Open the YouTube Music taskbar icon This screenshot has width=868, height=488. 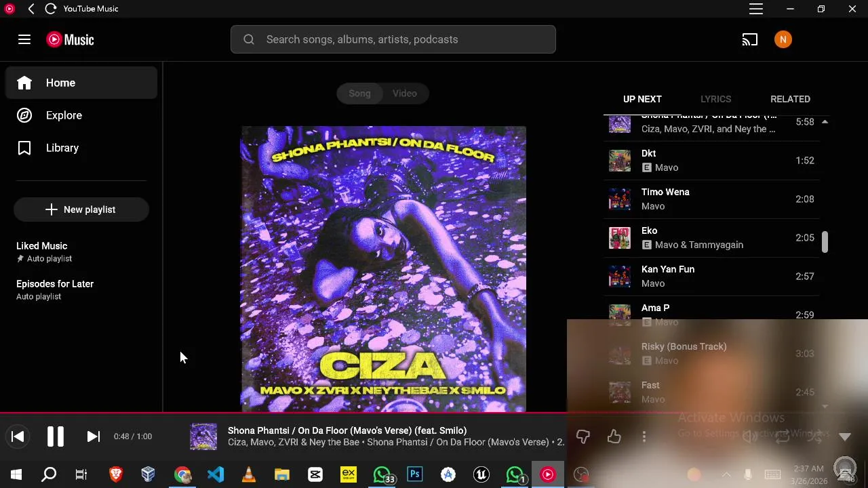pyautogui.click(x=548, y=475)
